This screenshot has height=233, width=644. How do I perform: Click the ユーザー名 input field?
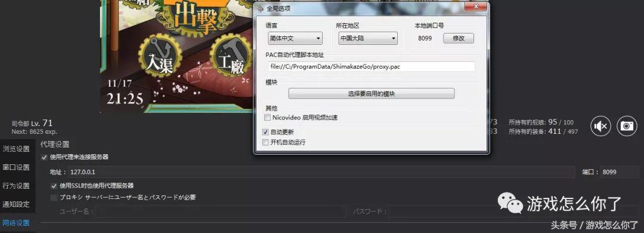click(221, 211)
